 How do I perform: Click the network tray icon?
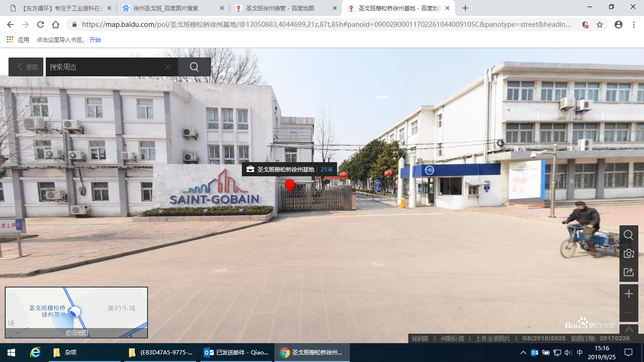pyautogui.click(x=557, y=353)
